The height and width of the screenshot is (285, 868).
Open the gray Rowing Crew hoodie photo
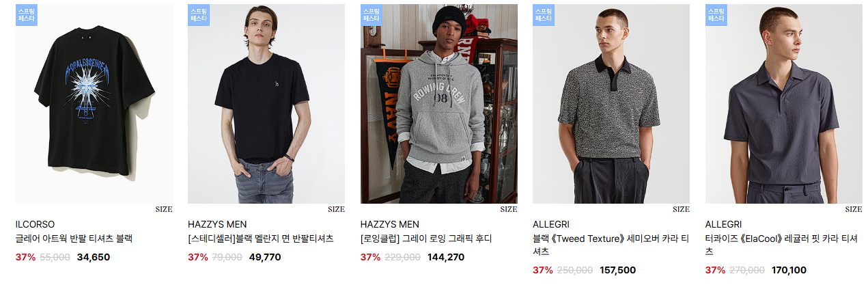click(x=439, y=104)
